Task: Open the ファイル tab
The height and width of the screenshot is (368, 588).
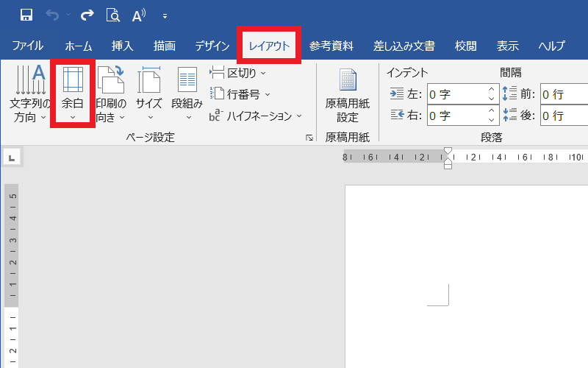Action: point(28,46)
